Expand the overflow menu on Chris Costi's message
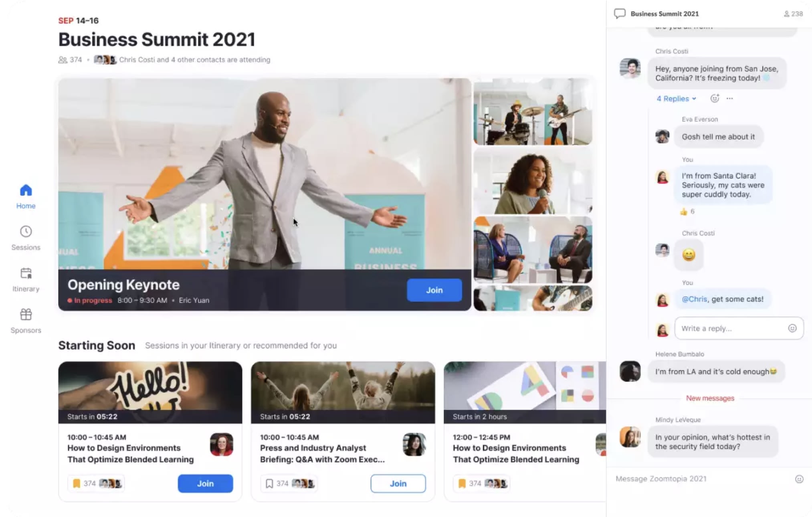This screenshot has width=812, height=517. click(x=730, y=98)
